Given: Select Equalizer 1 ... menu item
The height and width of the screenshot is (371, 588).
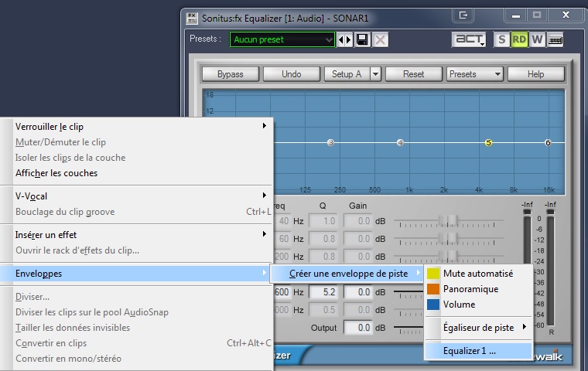Looking at the screenshot, I should [478, 351].
